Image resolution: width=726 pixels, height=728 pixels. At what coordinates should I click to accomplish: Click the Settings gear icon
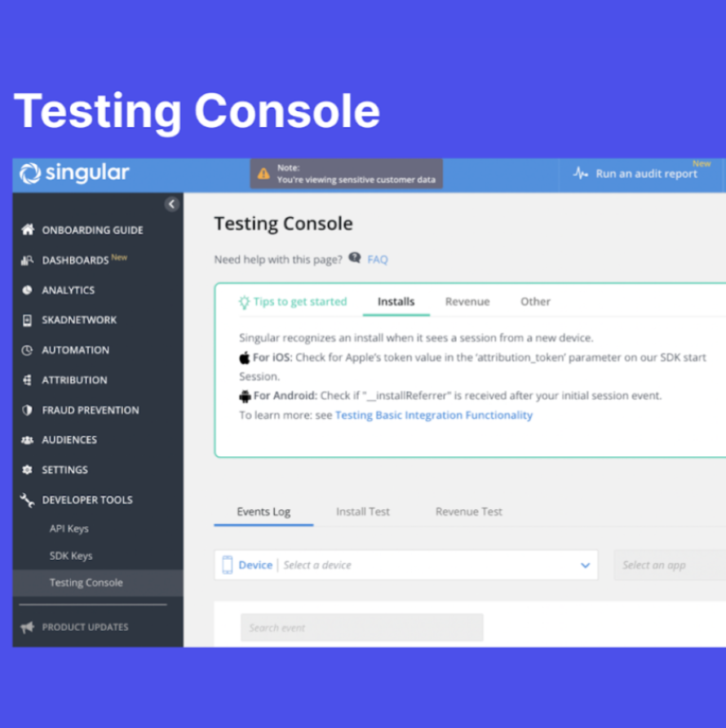(28, 469)
